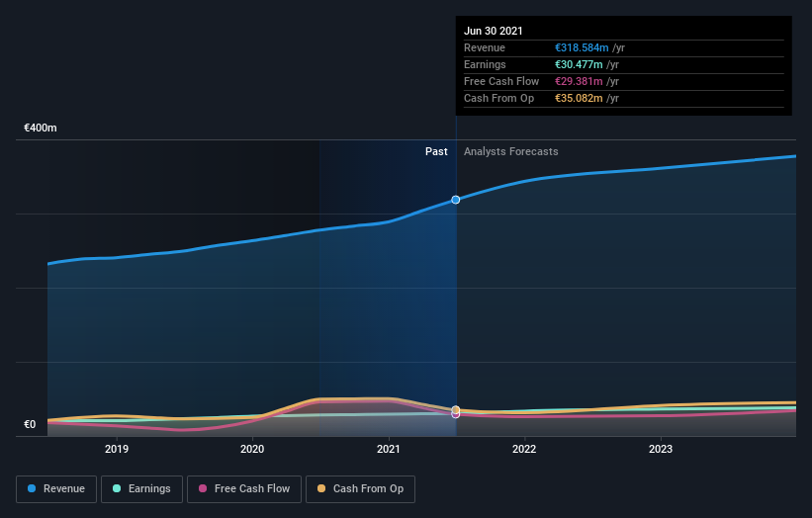
Task: Click the blue Revenue data point marker
Action: click(455, 200)
